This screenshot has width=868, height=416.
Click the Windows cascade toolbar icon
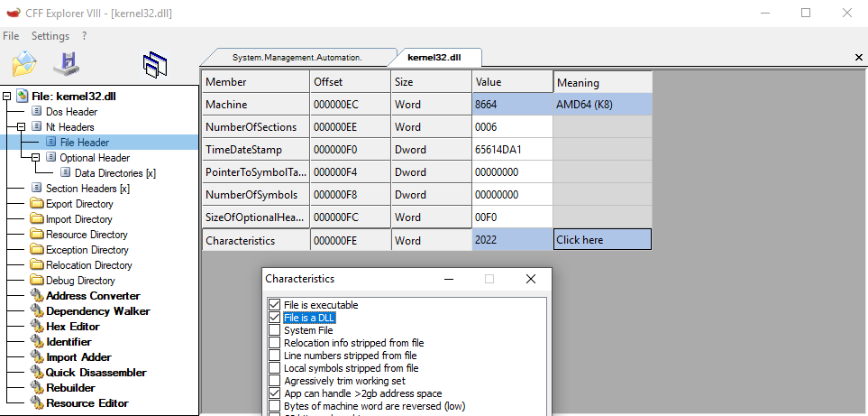[156, 64]
